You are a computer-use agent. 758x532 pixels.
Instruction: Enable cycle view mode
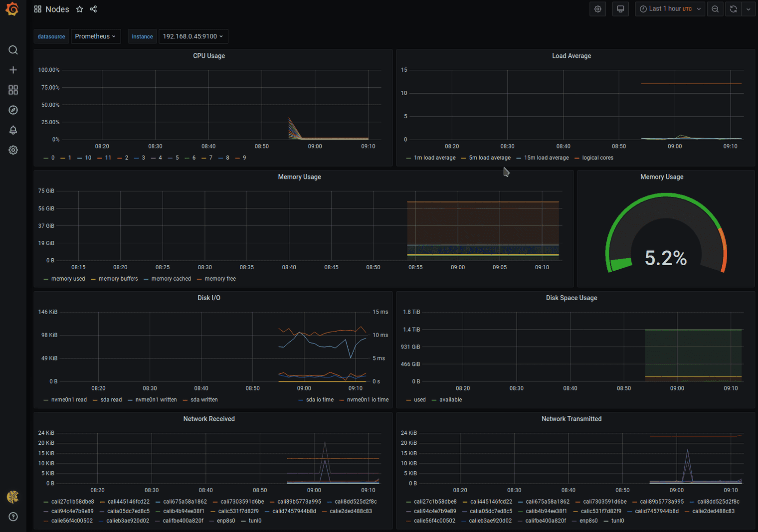tap(620, 9)
